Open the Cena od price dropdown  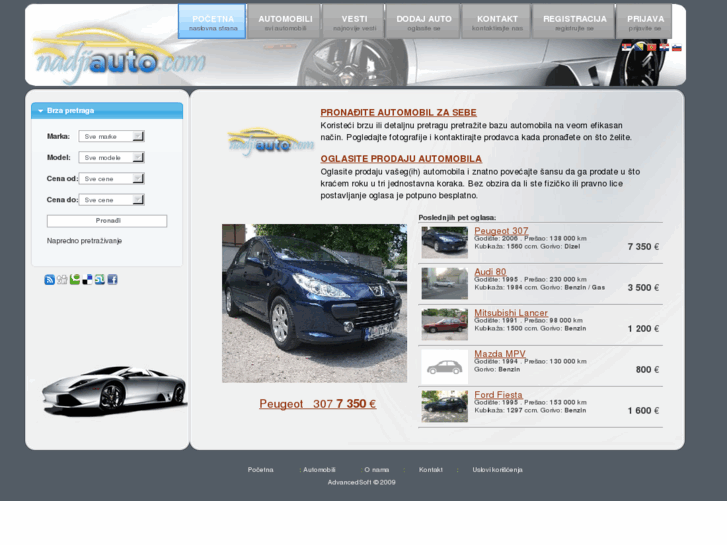pos(112,178)
